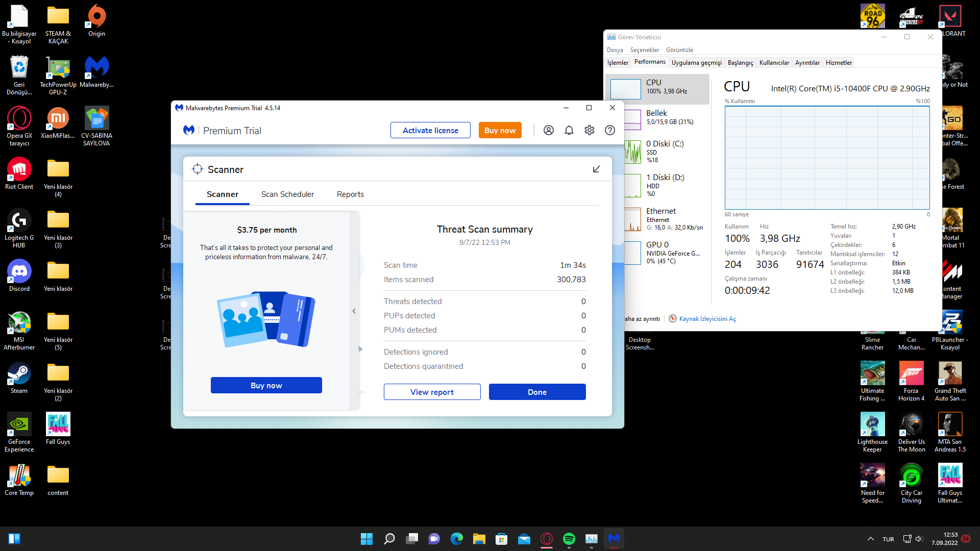
Task: Open Başlangıç tab in Task Manager
Action: 740,63
